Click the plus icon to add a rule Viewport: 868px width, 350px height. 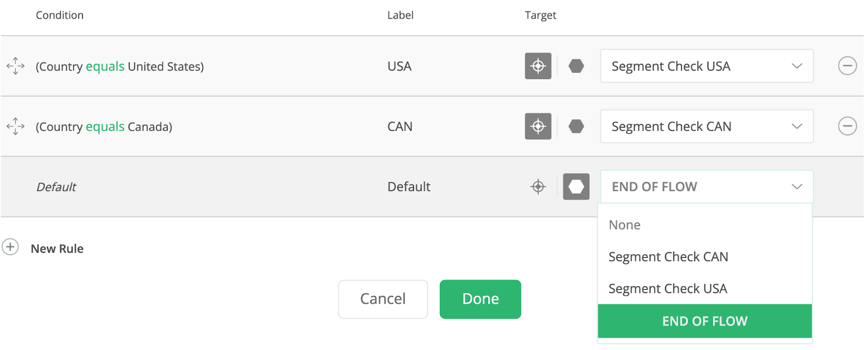click(x=10, y=247)
